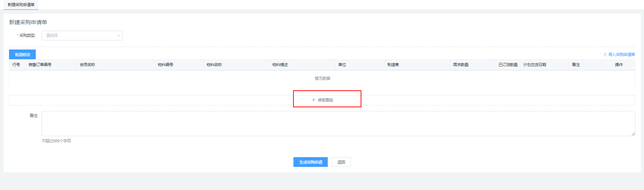Click the 点击添加 dashed row
This screenshot has height=190, width=644.
coord(322,100)
